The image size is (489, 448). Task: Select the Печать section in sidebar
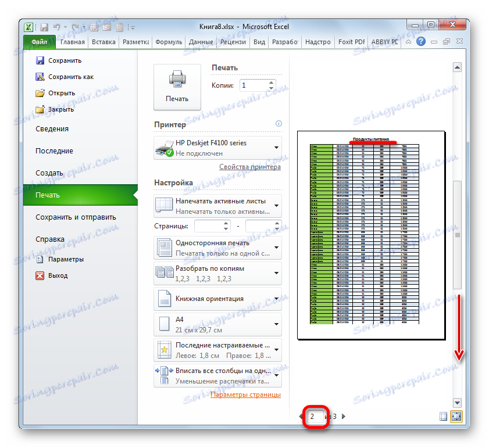(x=80, y=195)
